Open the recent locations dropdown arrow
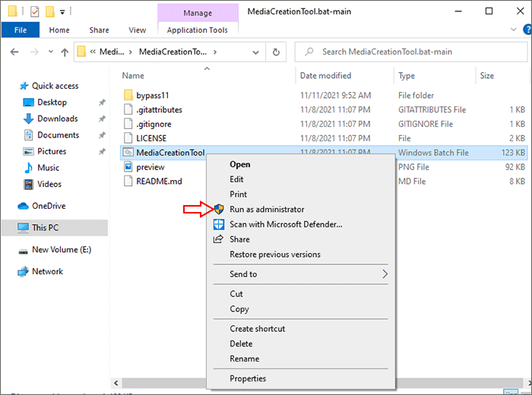 (51, 52)
